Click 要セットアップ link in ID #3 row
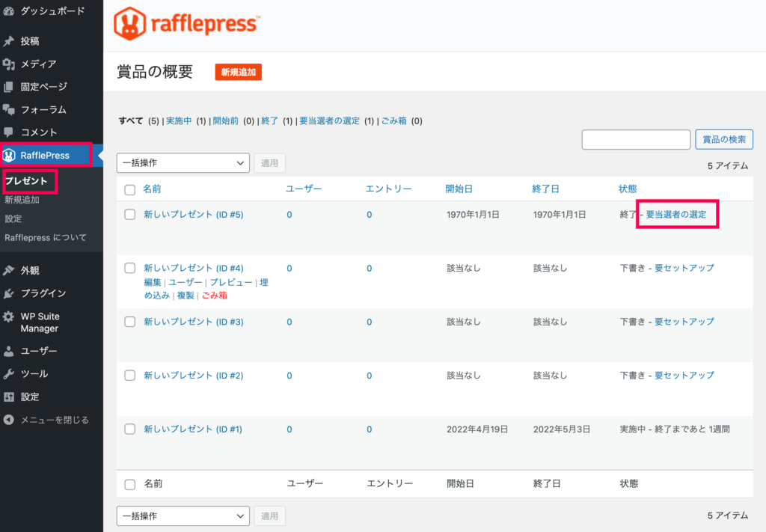Screen dimensions: 766x532 [x=684, y=322]
